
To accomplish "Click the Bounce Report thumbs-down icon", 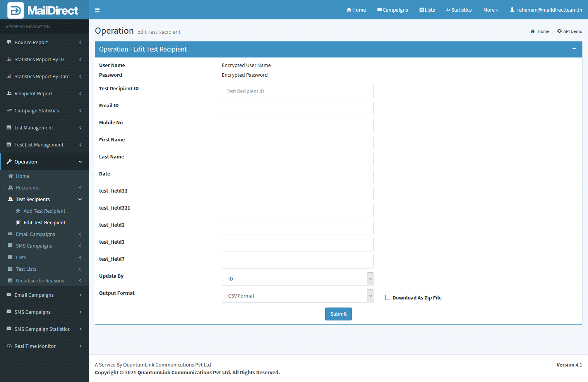I will (x=9, y=42).
